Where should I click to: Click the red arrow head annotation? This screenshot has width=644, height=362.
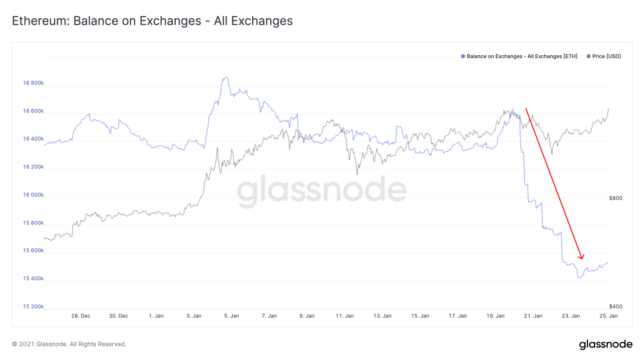pyautogui.click(x=581, y=257)
